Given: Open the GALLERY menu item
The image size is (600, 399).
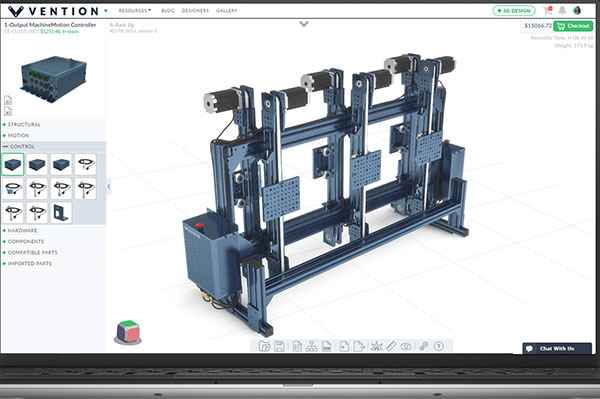Looking at the screenshot, I should pos(227,10).
